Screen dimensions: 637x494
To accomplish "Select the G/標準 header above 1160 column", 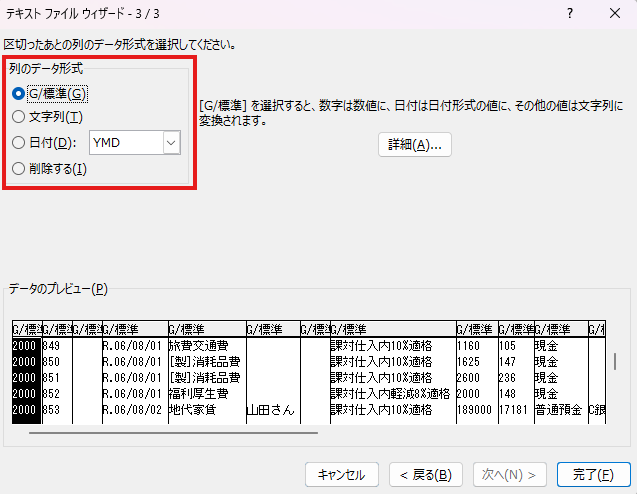I will [477, 329].
